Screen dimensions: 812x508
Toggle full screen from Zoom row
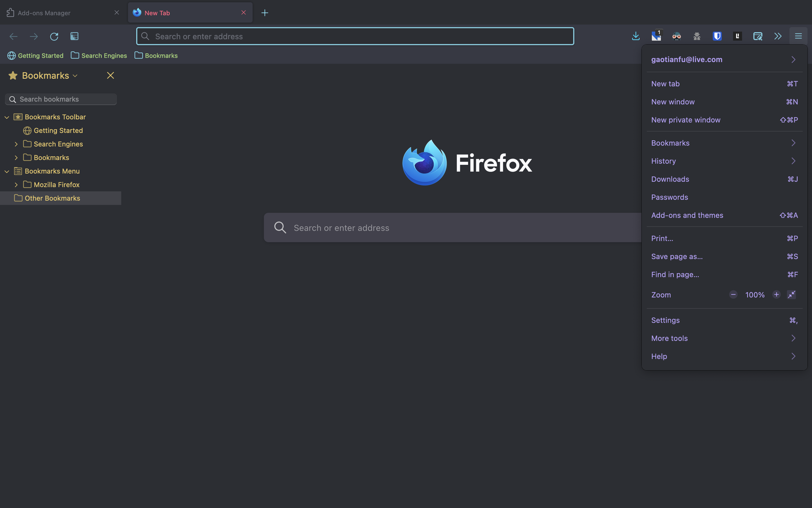pyautogui.click(x=791, y=295)
